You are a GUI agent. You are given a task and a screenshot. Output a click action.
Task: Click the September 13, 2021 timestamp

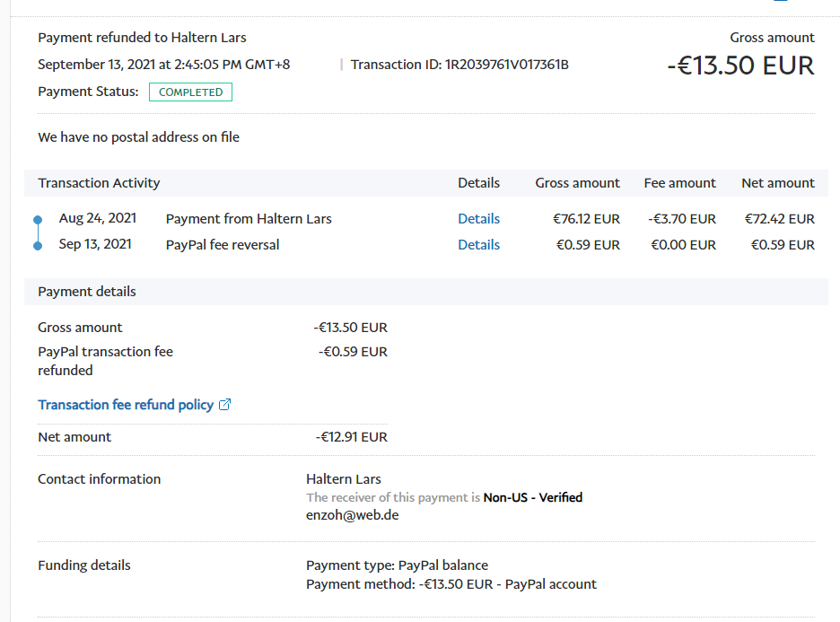[x=163, y=65]
